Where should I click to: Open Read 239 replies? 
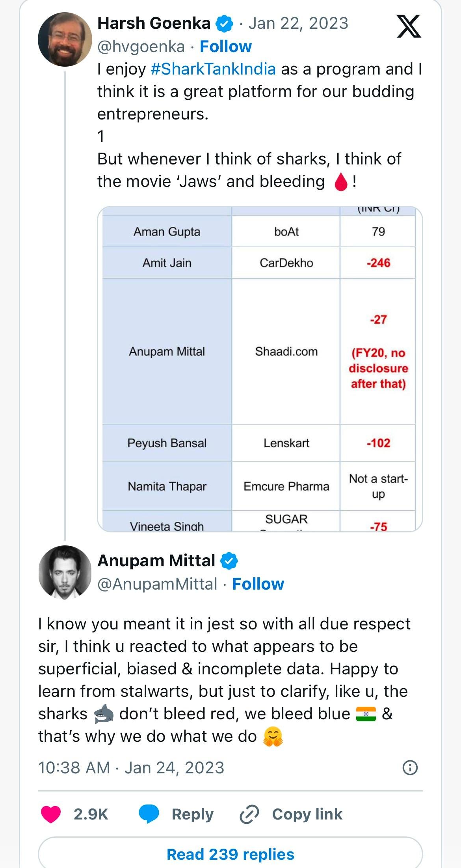click(x=230, y=854)
